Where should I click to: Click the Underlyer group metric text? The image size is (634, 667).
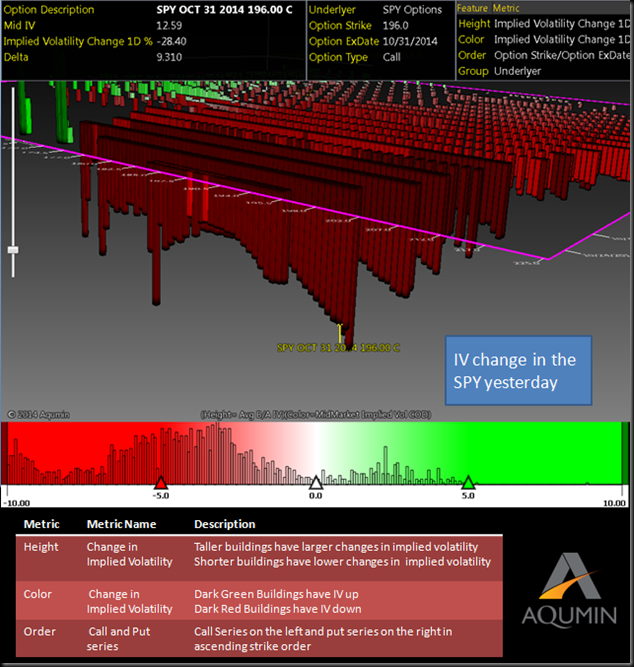(x=517, y=71)
